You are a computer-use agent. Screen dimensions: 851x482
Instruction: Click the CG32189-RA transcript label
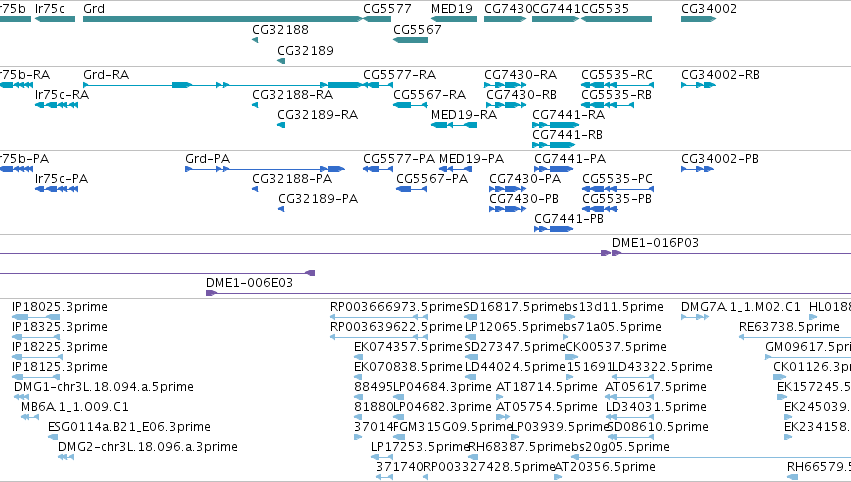(x=317, y=115)
